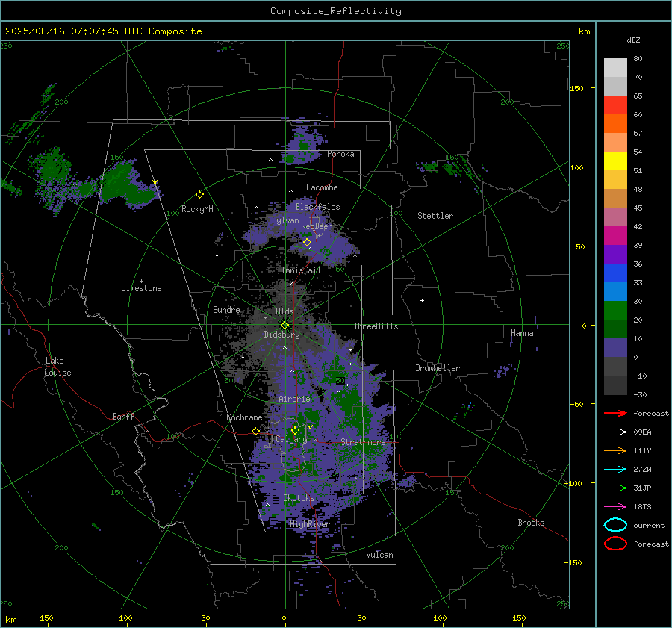The height and width of the screenshot is (628, 672).
Task: Click the cyan 27ZW arrow icon
Action: tap(615, 470)
